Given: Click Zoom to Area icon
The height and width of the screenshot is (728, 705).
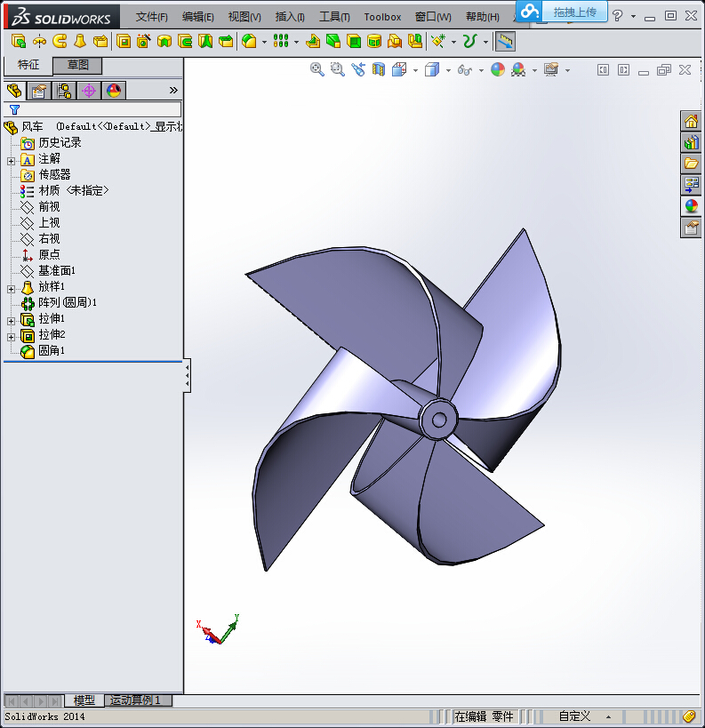Looking at the screenshot, I should tap(338, 69).
